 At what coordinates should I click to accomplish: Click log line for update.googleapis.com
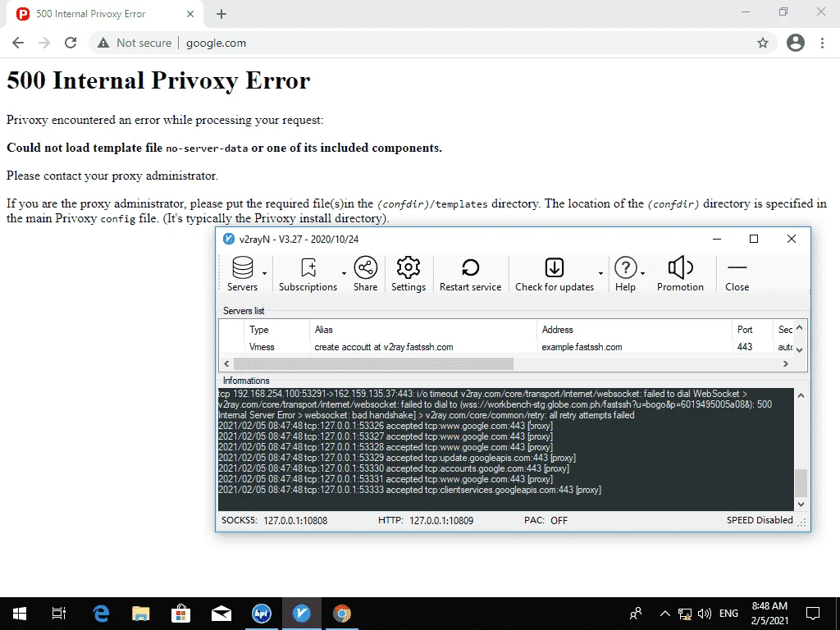397,458
